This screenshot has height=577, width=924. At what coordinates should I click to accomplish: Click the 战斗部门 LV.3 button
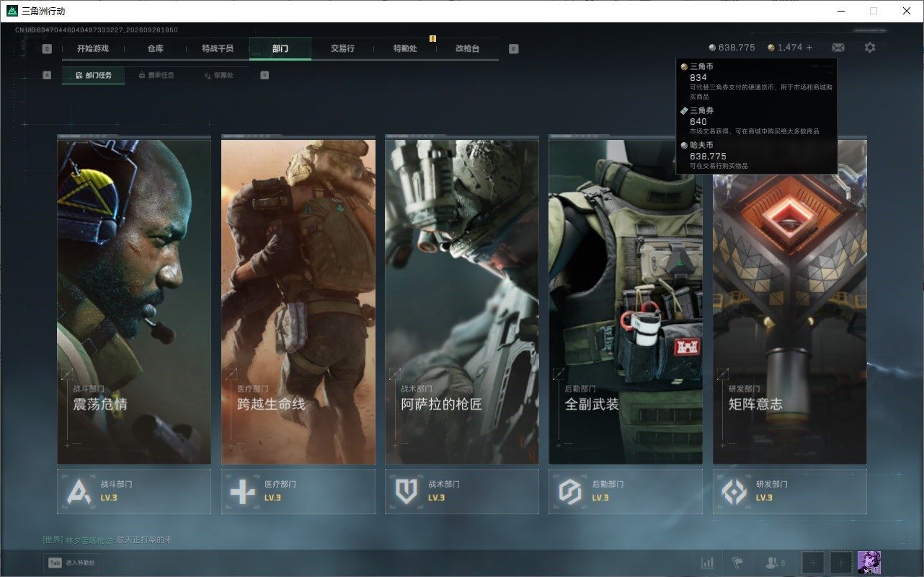click(134, 491)
